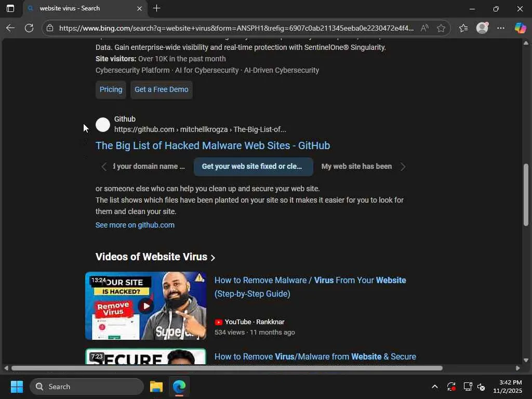Click the horizontal scrollbar left arrow
The width and height of the screenshot is (532, 399).
click(6, 368)
